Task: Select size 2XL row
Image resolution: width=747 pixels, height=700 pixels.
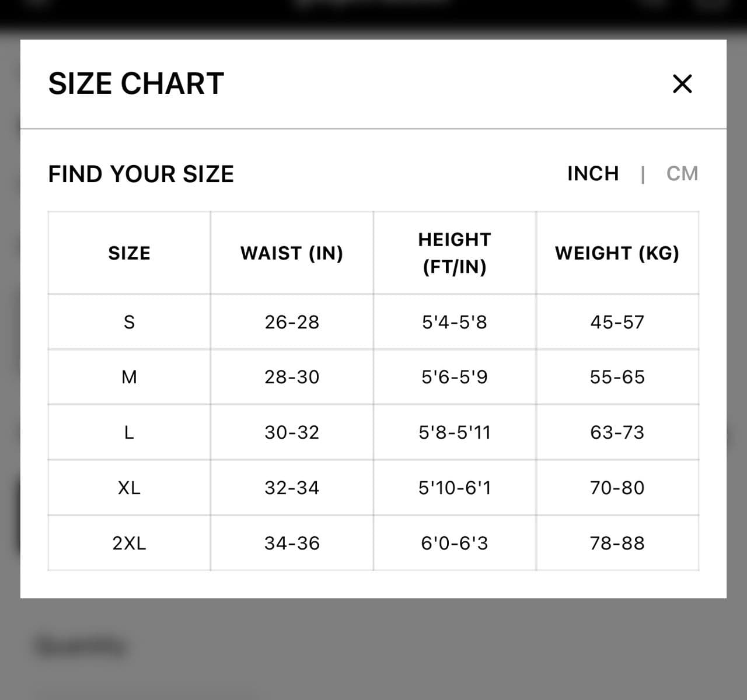Action: [129, 543]
